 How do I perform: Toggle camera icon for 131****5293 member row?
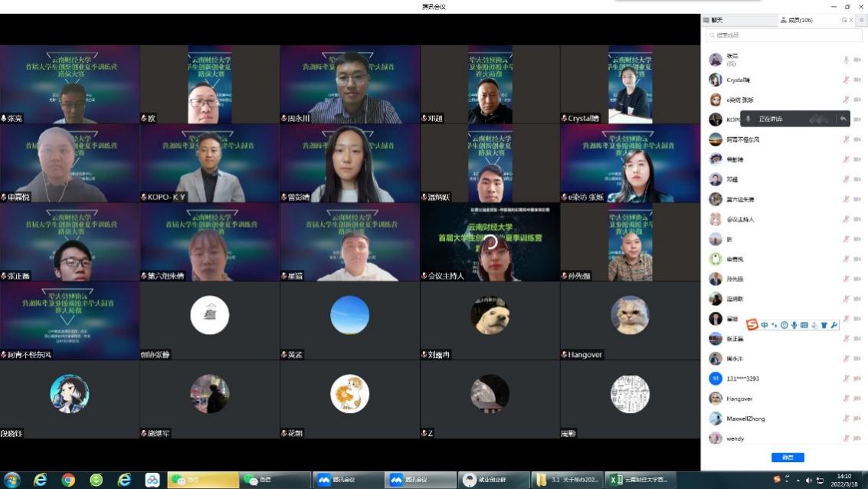click(857, 379)
